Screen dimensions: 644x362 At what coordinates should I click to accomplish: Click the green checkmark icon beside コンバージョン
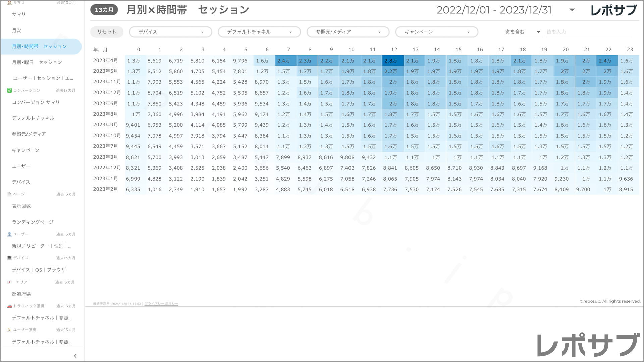tap(9, 90)
